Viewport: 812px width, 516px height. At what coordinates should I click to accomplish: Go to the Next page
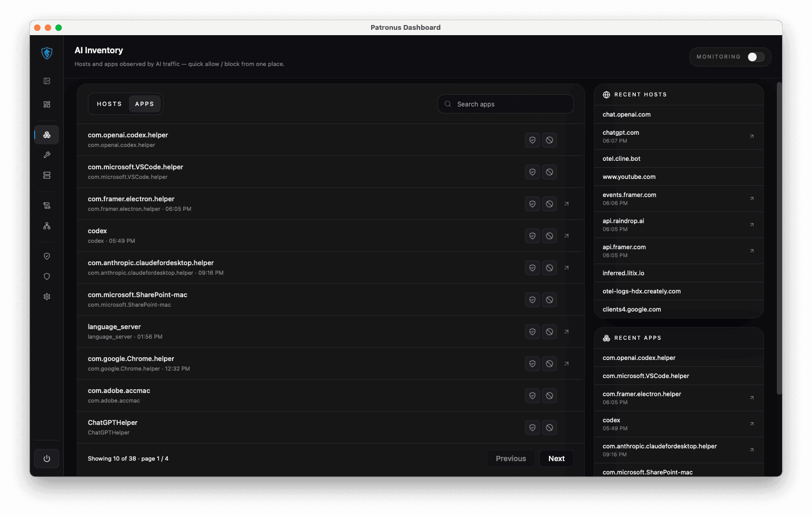556,458
